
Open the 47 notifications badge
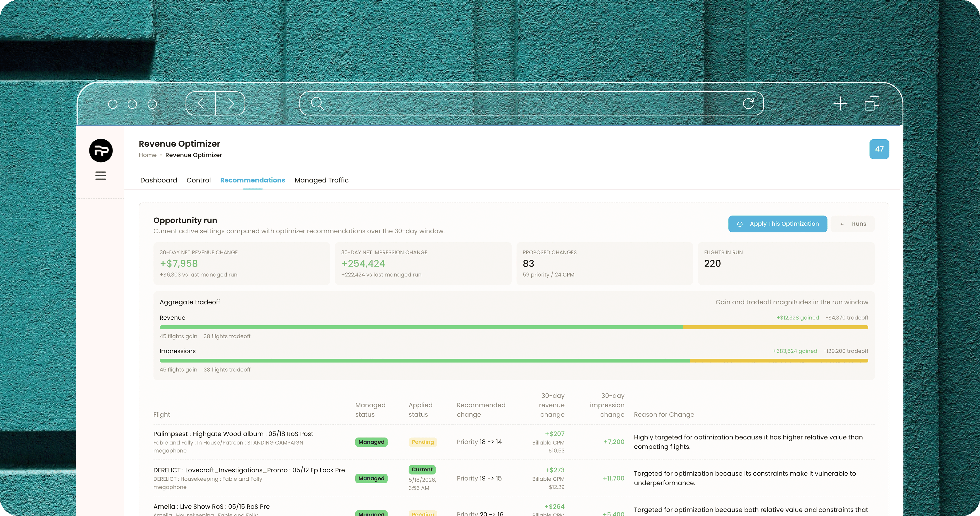(879, 149)
